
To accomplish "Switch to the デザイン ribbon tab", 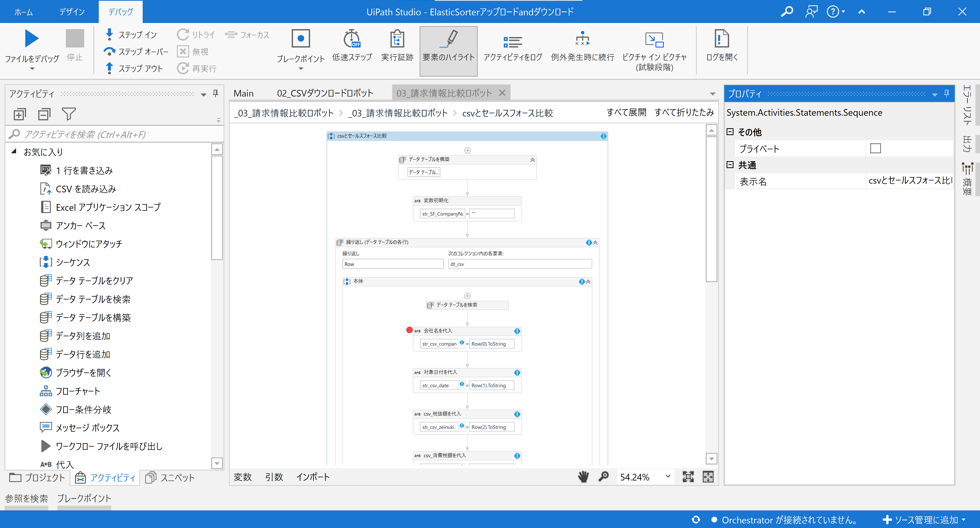I will (72, 12).
